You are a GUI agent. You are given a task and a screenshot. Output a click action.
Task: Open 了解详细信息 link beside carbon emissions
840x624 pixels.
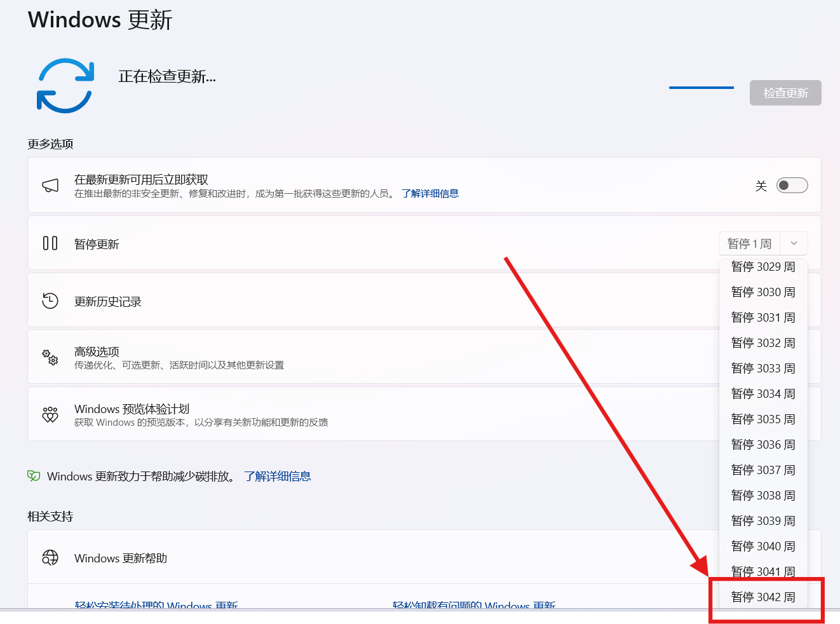[x=278, y=476]
